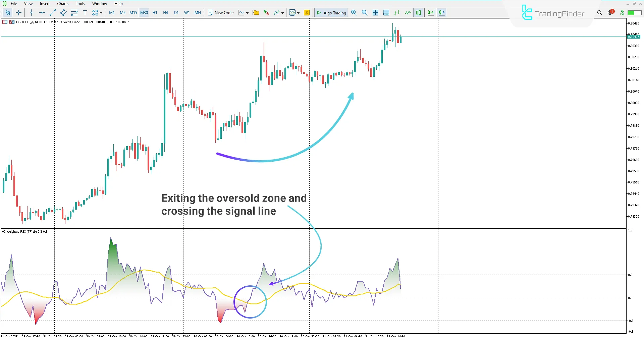Open the Charts menu

tap(62, 3)
